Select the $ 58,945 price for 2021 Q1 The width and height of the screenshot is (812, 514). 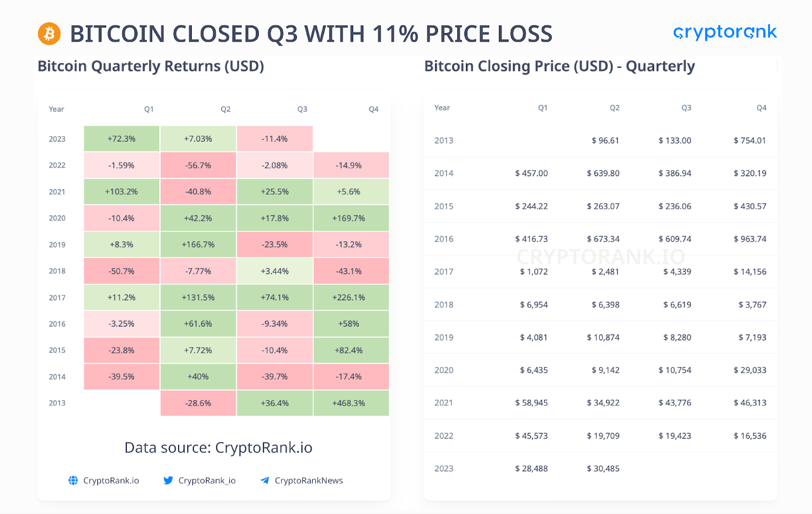pyautogui.click(x=531, y=403)
